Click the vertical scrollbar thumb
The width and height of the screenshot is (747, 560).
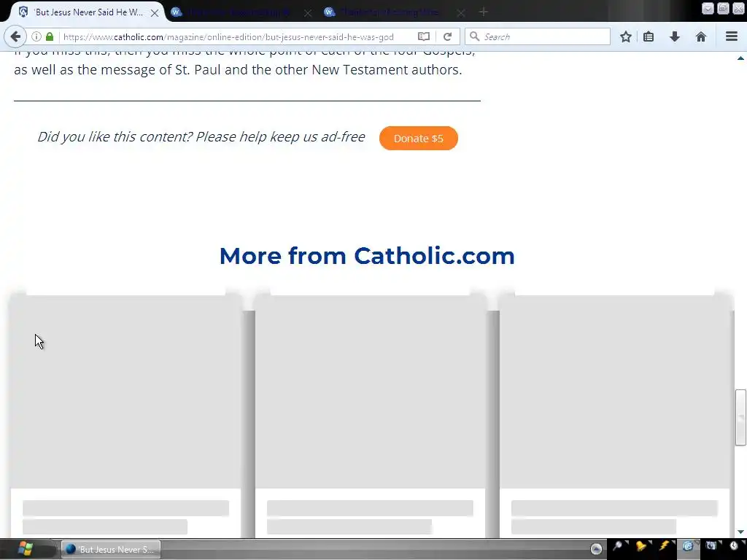coord(740,417)
